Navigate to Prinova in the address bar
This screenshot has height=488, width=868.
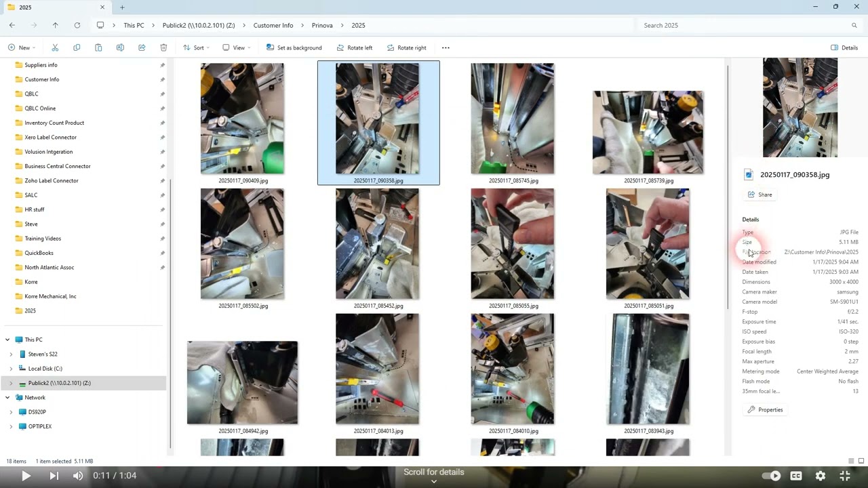tap(322, 25)
